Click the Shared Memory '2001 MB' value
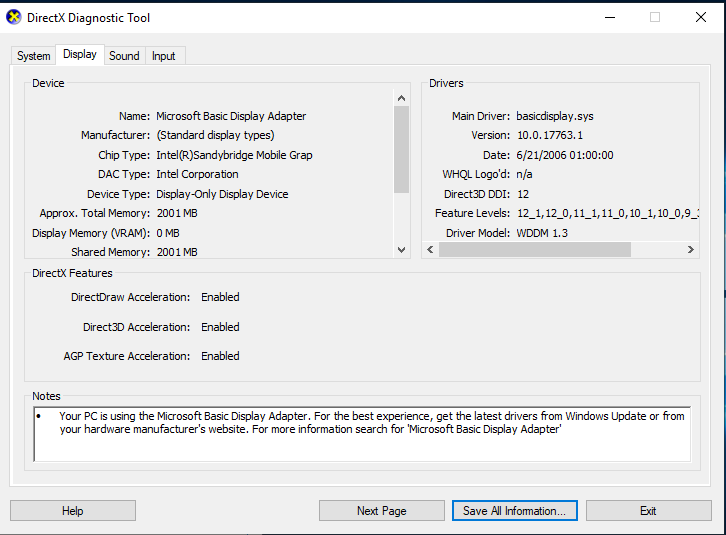 177,252
